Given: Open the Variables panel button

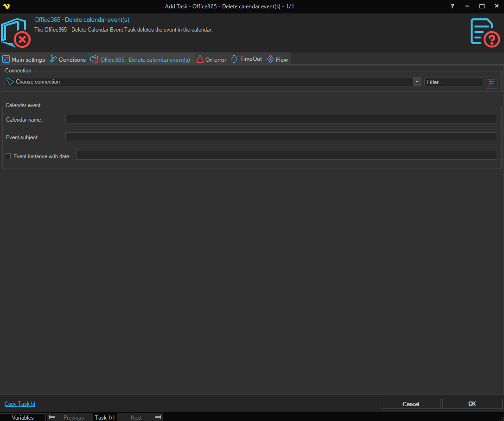Looking at the screenshot, I should click(x=23, y=417).
